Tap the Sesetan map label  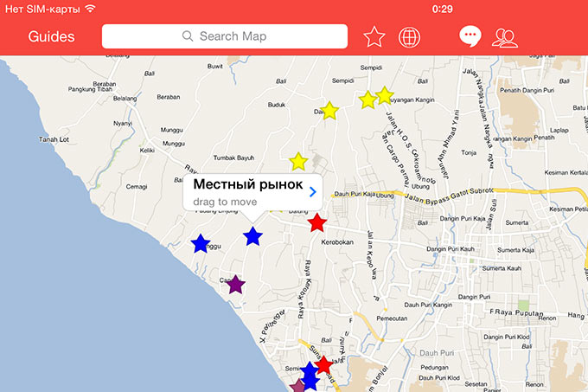[x=476, y=384]
